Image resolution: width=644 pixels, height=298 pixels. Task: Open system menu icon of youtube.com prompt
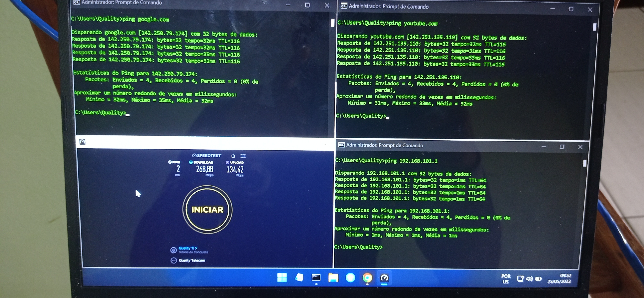click(x=344, y=6)
